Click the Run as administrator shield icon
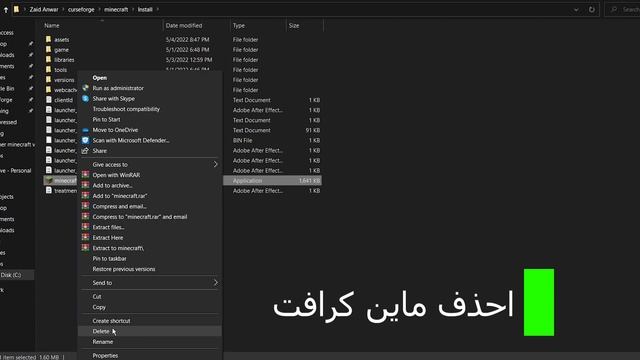 coord(85,88)
